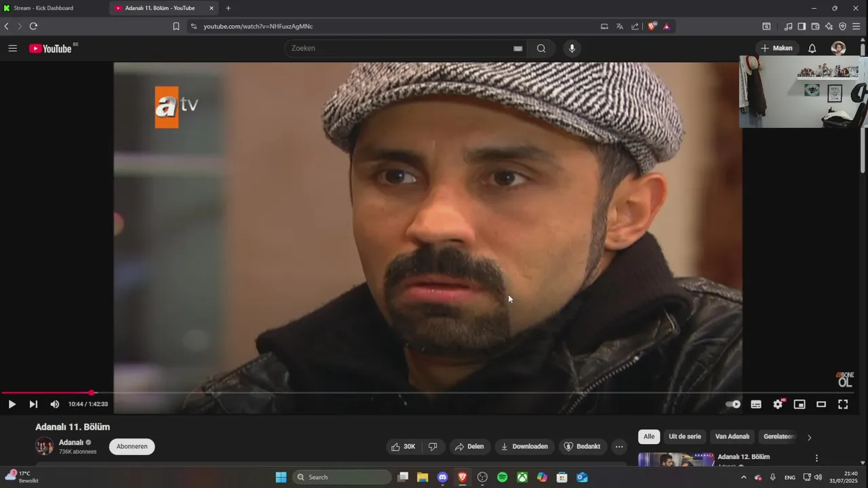Click the YouTube search magnifier button
868x488 pixels.
coord(541,48)
